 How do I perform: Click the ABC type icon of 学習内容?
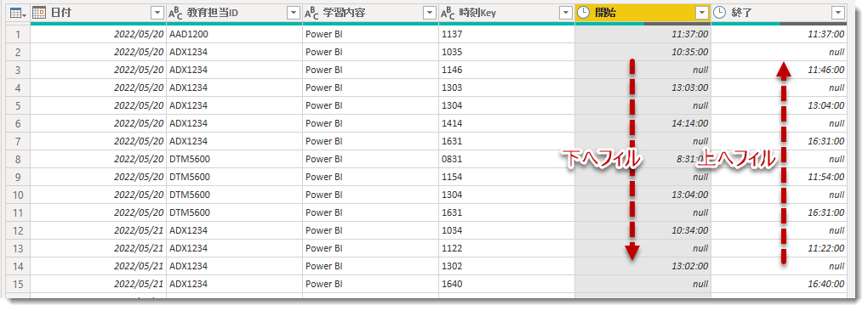312,13
